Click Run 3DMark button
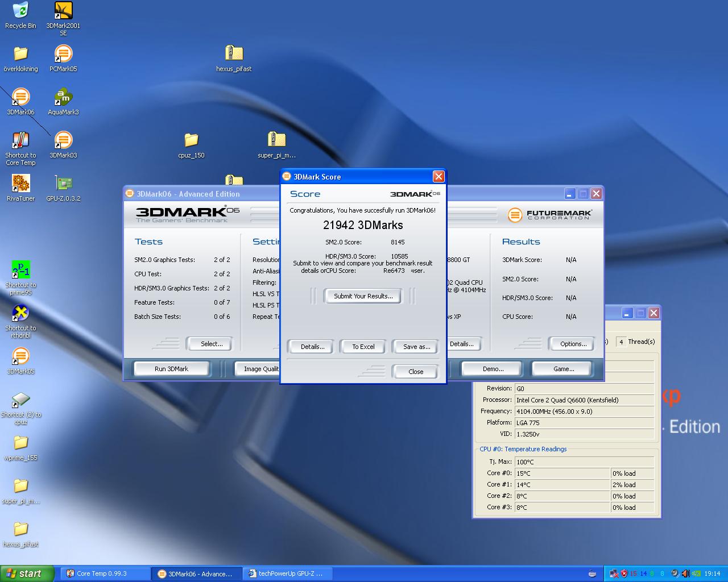 pos(171,369)
